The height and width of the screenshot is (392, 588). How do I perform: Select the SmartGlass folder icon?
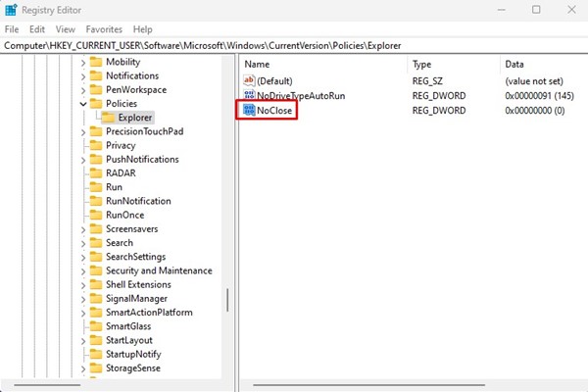[x=96, y=326]
